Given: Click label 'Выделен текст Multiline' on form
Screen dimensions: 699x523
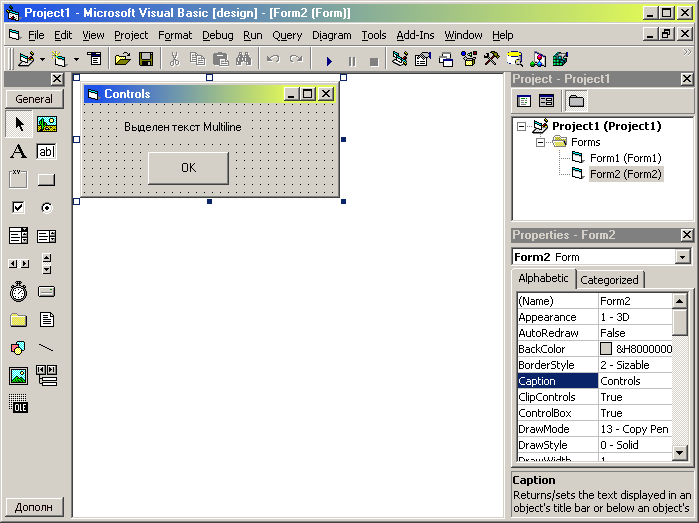Looking at the screenshot, I should pos(183,127).
